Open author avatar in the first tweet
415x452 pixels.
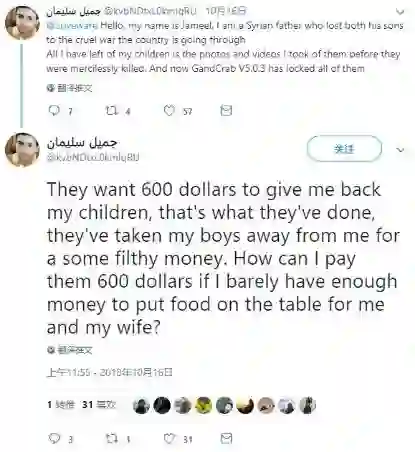(x=22, y=23)
